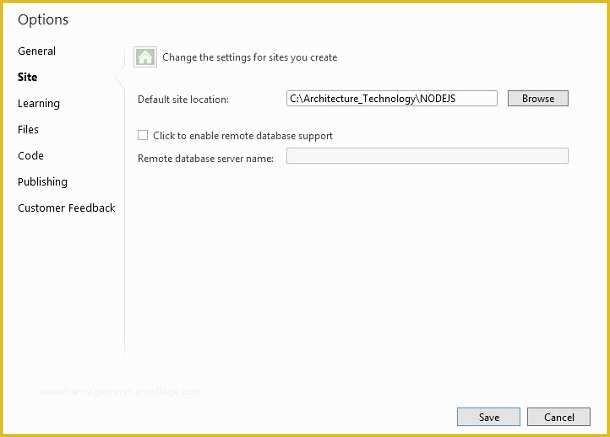610x437 pixels.
Task: Open the Files options tab
Action: (28, 129)
